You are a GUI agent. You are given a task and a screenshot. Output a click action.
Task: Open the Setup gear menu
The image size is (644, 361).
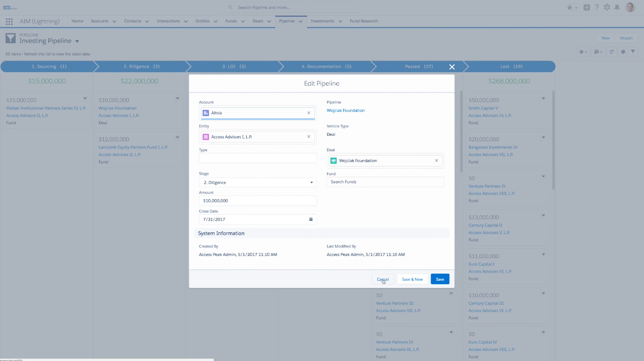coord(607,8)
